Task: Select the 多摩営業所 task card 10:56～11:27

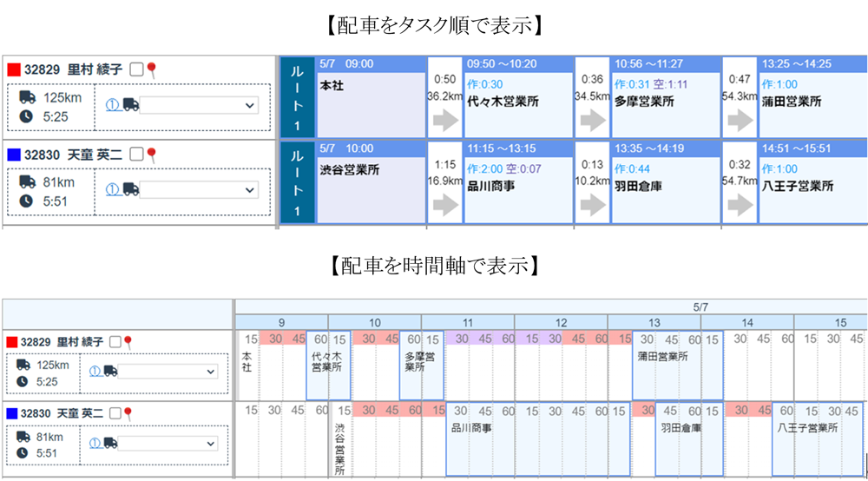Action: (666, 97)
